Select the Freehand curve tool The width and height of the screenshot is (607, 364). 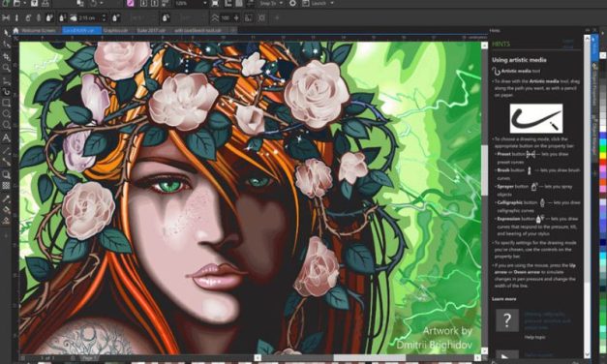tap(6, 80)
